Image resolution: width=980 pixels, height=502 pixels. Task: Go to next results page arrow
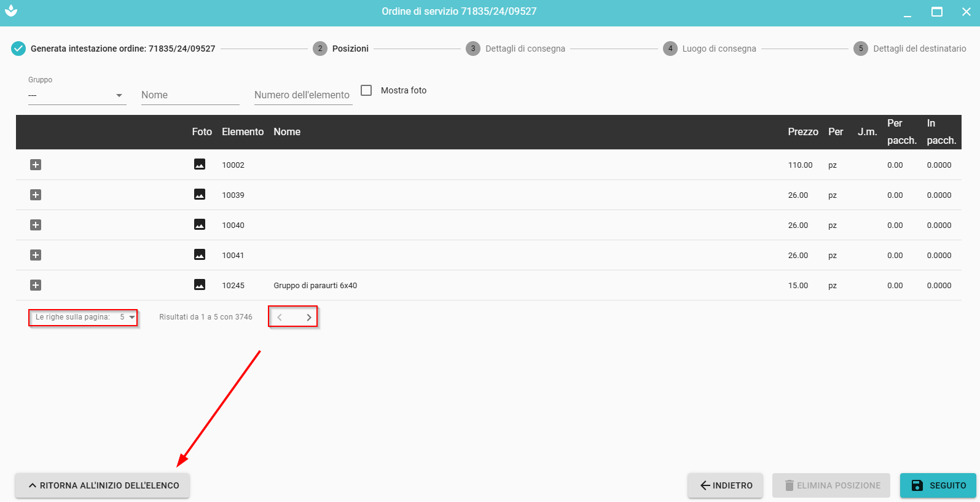tap(308, 317)
